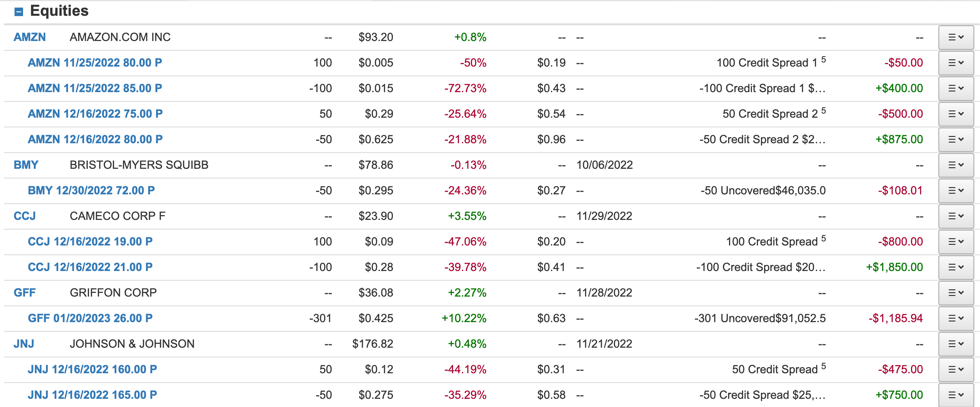Image resolution: width=980 pixels, height=407 pixels.
Task: Open action menu for JOHNSON & JOHNSON row
Action: pyautogui.click(x=955, y=344)
